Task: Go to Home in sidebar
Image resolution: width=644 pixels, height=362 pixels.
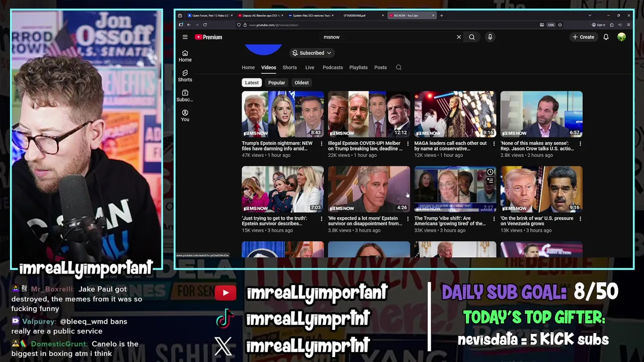Action: click(x=185, y=56)
